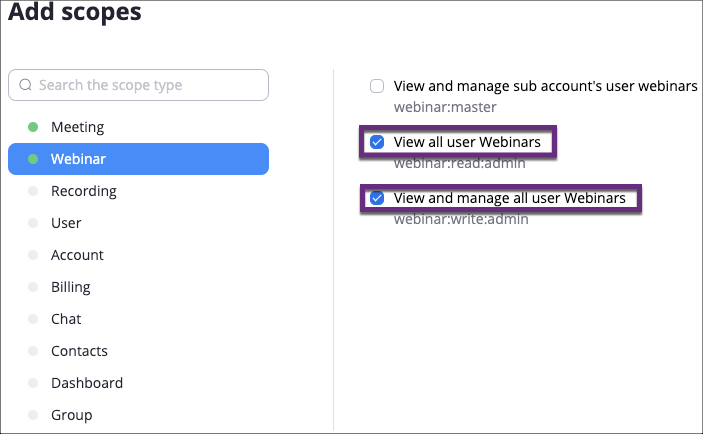Show the Contacts scopes
The width and height of the screenshot is (703, 434).
[139, 351]
